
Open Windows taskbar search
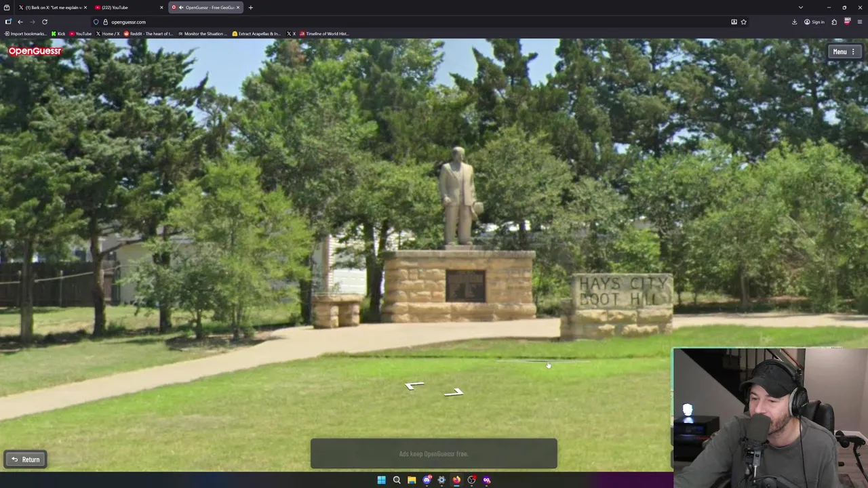397,480
